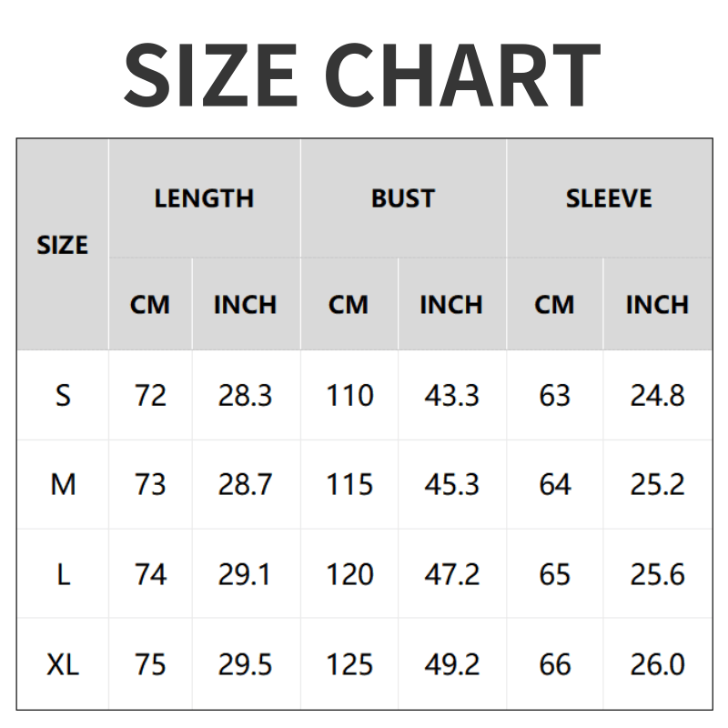Click the XL size row label
The image size is (728, 728).
tap(62, 665)
